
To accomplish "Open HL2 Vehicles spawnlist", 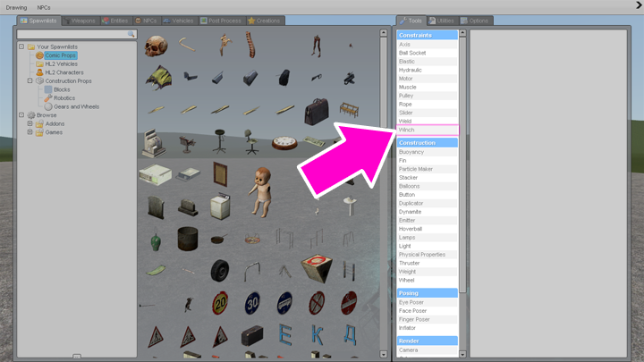I will coord(61,63).
